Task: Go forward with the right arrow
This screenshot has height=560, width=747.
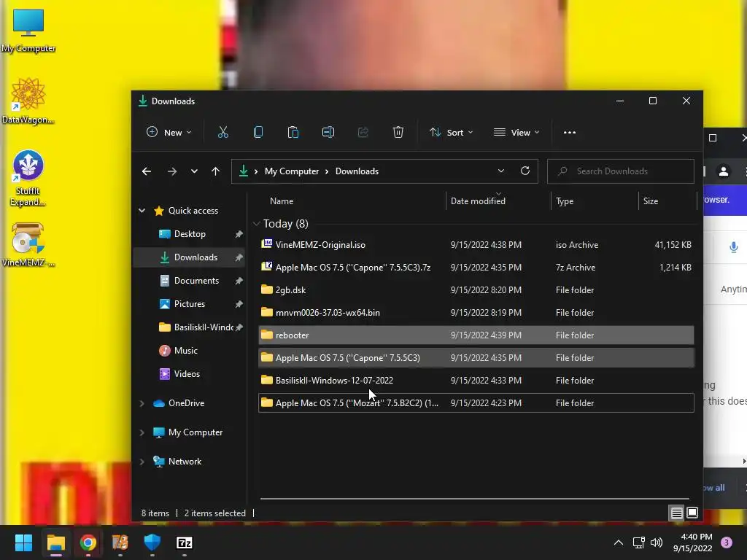Action: (172, 171)
